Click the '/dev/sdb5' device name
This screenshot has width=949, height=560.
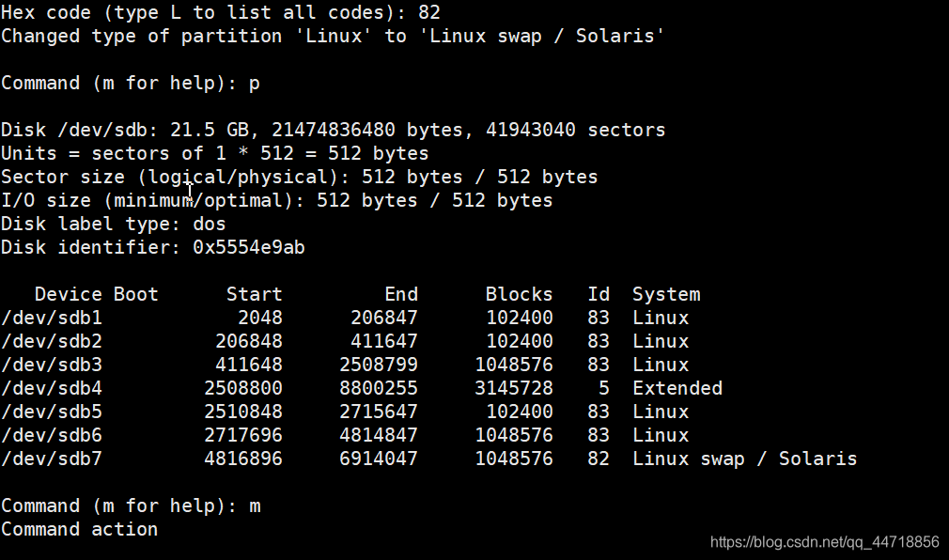[x=52, y=412]
